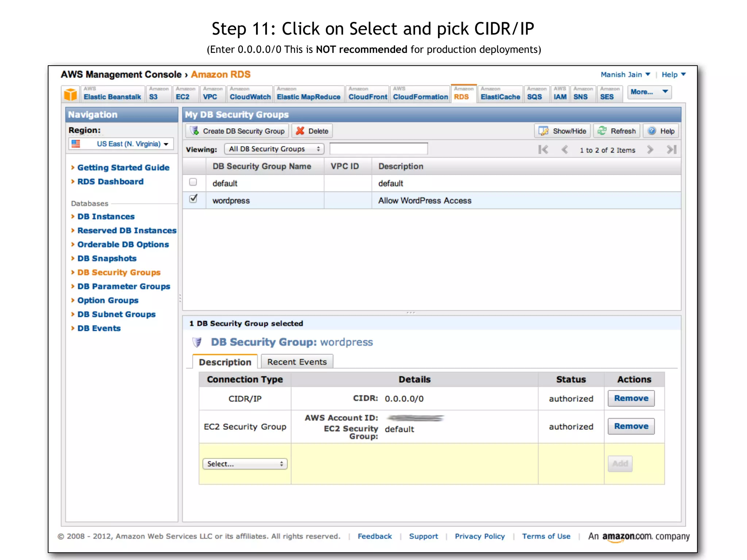Open the Support footer link
The width and height of the screenshot is (747, 560).
(x=423, y=536)
